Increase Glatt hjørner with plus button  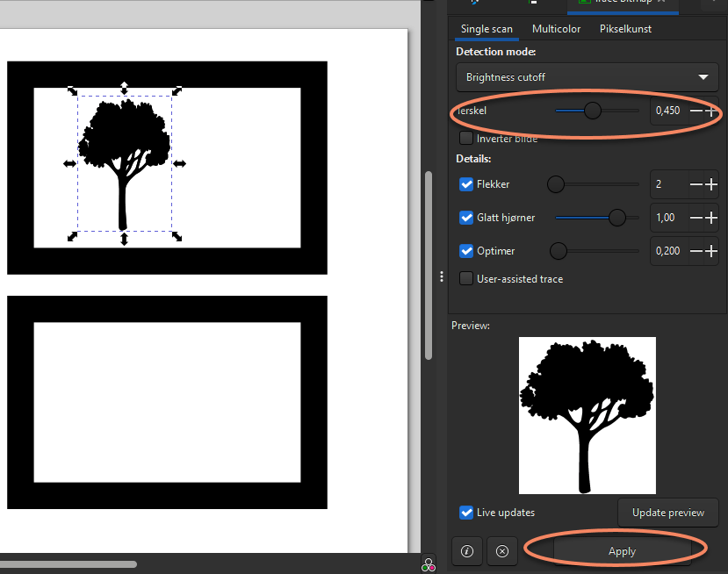pyautogui.click(x=711, y=218)
